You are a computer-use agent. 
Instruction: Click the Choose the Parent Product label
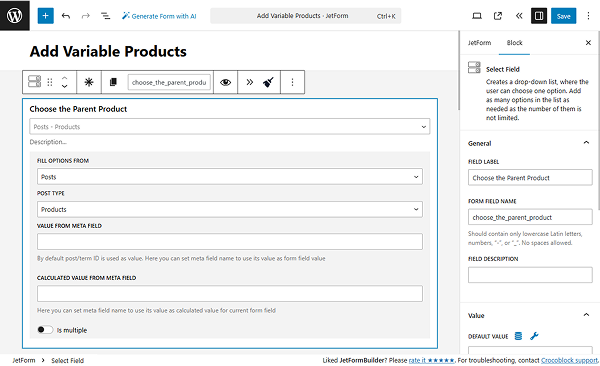[x=78, y=109]
